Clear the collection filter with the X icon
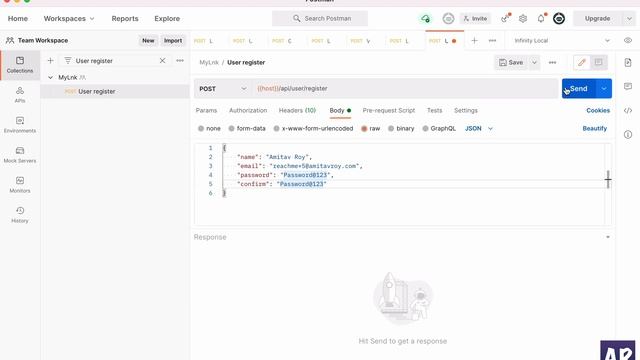Screen dimensions: 640x360 [x=162, y=60]
